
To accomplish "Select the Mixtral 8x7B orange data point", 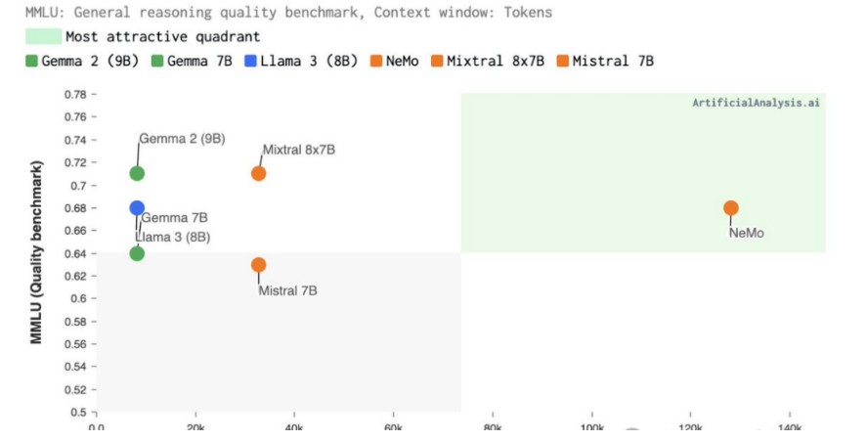I will tap(258, 173).
